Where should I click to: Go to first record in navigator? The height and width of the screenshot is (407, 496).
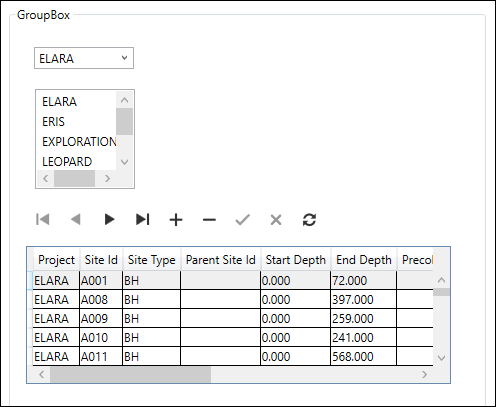click(43, 220)
